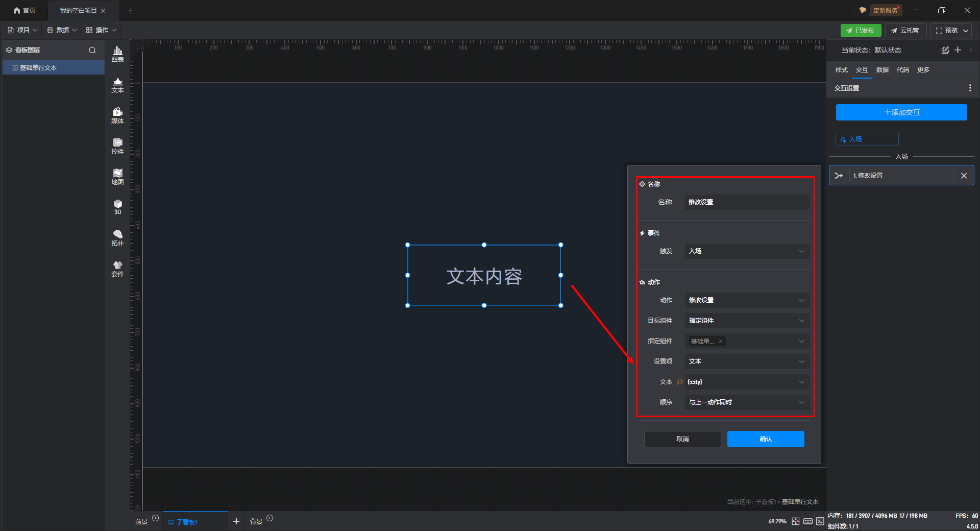Expand the right panel collapse chevron
The width and height of the screenshot is (980, 531).
point(970,50)
